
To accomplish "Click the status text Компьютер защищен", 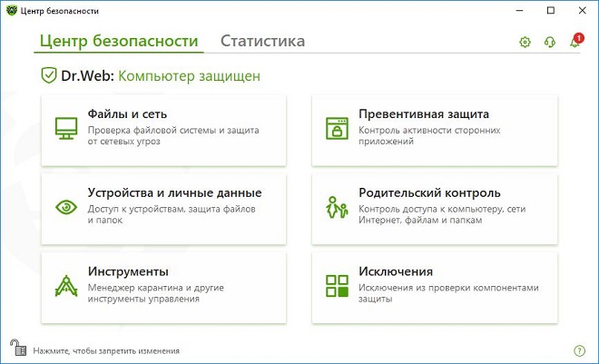I will pyautogui.click(x=189, y=75).
